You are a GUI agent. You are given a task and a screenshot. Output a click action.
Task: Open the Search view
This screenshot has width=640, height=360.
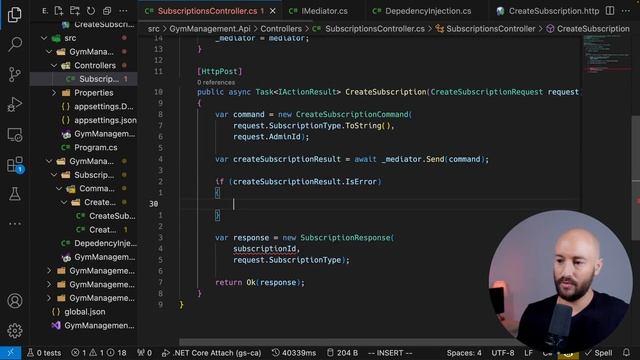[15, 44]
